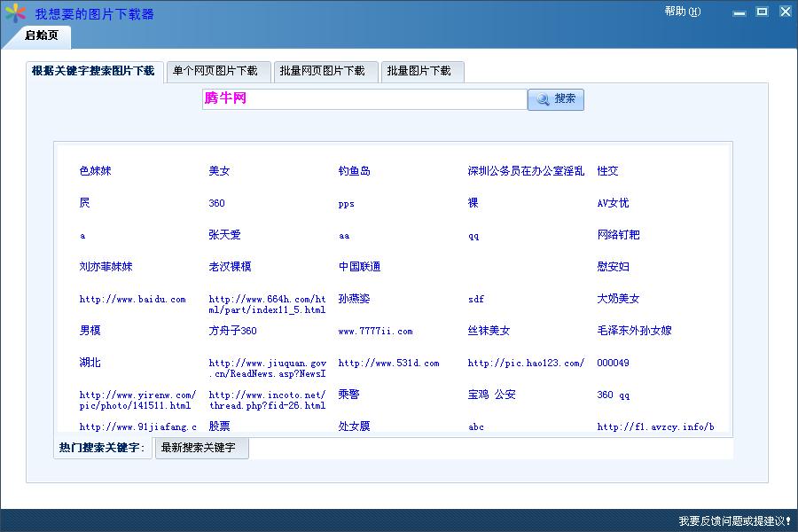Select the 宝鸡 公安 keyword link
The width and height of the screenshot is (798, 532).
tap(491, 395)
